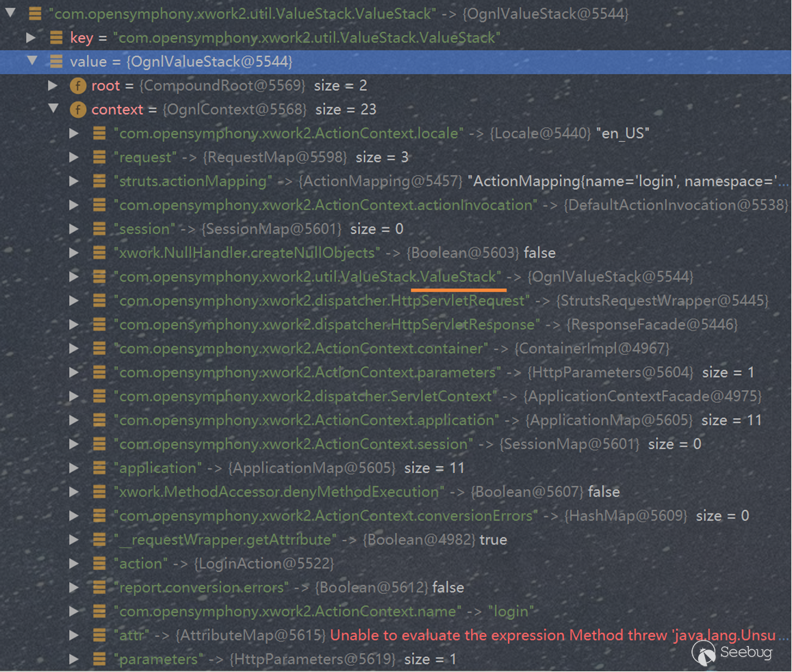Click the entry icon for "session"

pyautogui.click(x=99, y=229)
